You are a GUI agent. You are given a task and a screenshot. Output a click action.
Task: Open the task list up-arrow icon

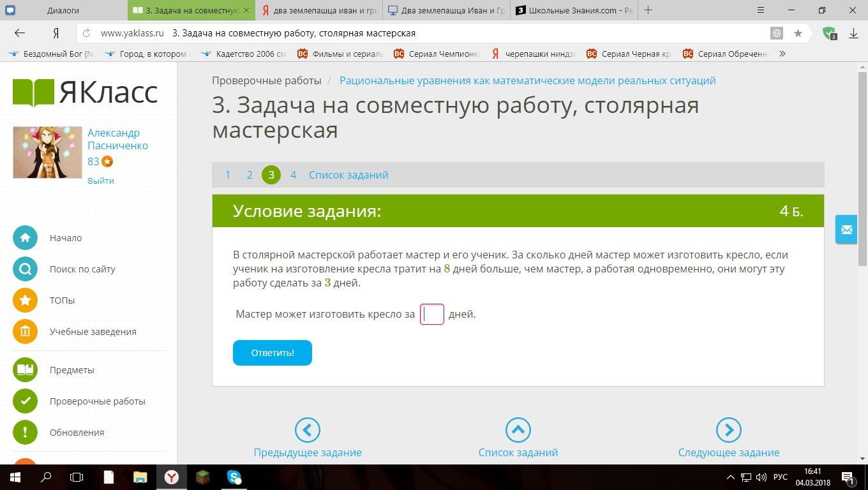point(518,430)
